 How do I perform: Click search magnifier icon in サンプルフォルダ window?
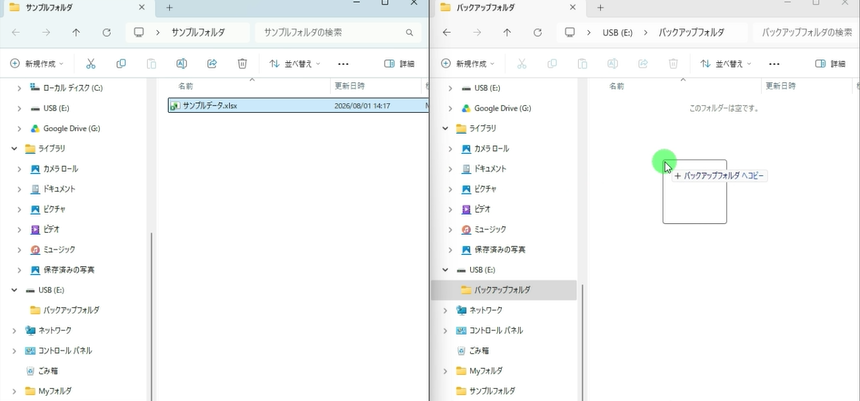409,33
